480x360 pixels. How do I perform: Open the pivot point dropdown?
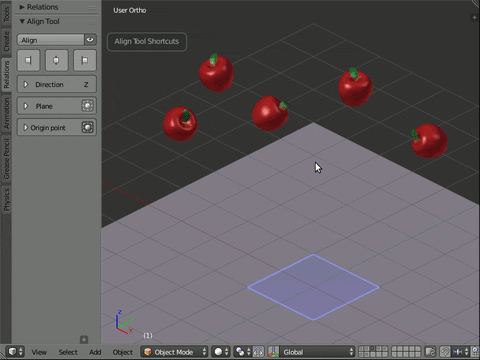(x=242, y=352)
